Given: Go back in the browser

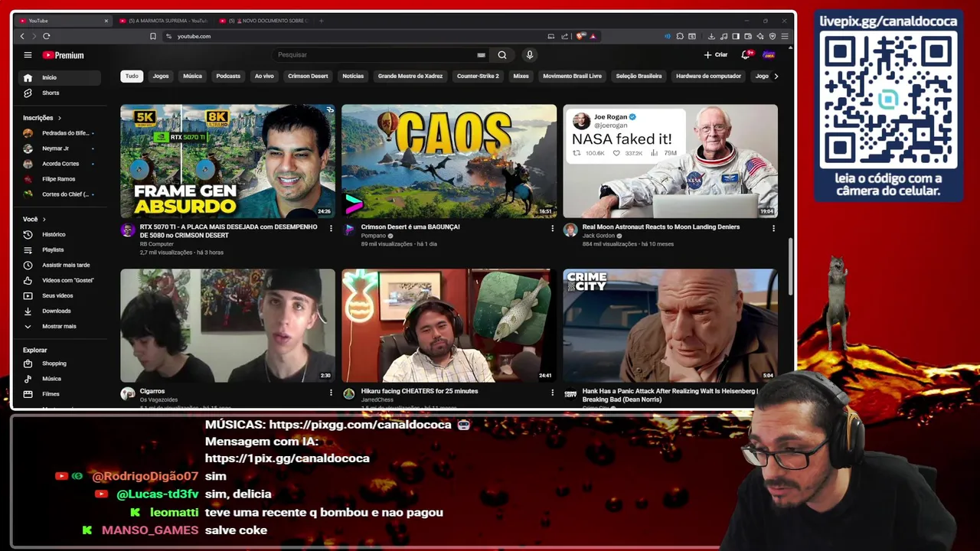Looking at the screenshot, I should click(22, 36).
